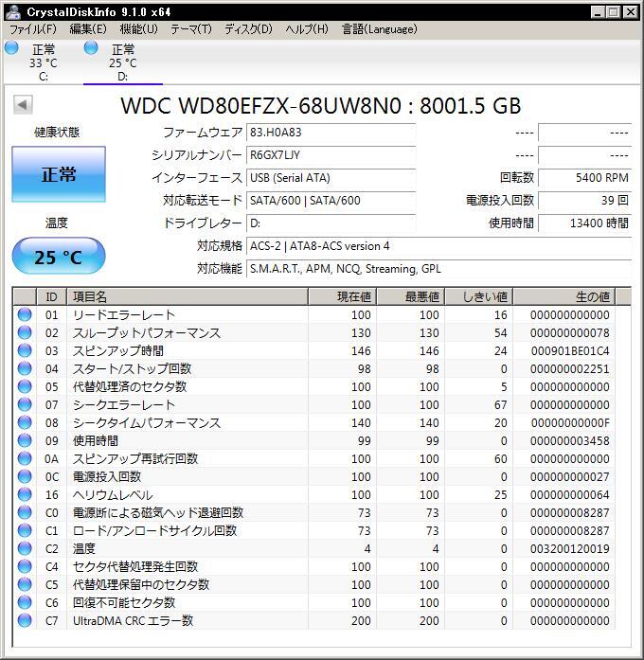644x660 pixels.
Task: Click the drive letter field D:
Action: click(331, 223)
